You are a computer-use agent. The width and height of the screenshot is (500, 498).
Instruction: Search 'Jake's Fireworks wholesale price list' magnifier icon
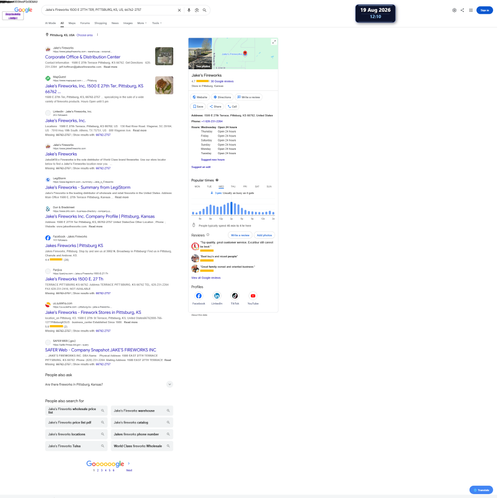click(x=102, y=411)
